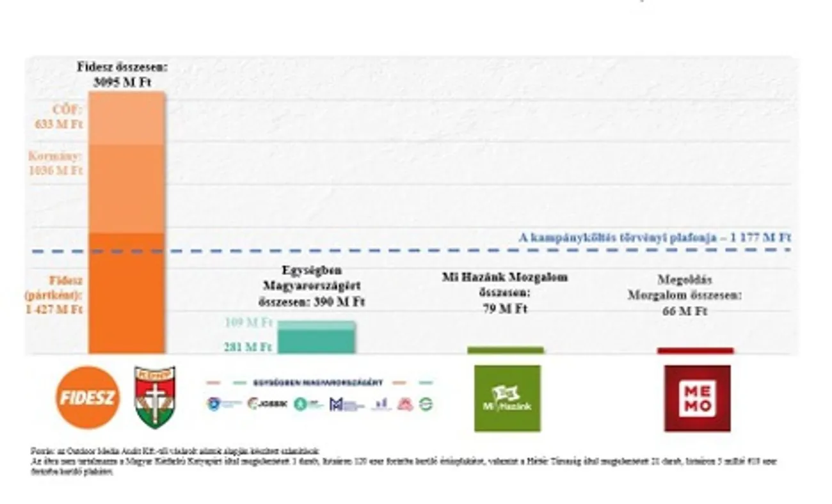Click the KDNP shield crest logo

[x=154, y=397]
